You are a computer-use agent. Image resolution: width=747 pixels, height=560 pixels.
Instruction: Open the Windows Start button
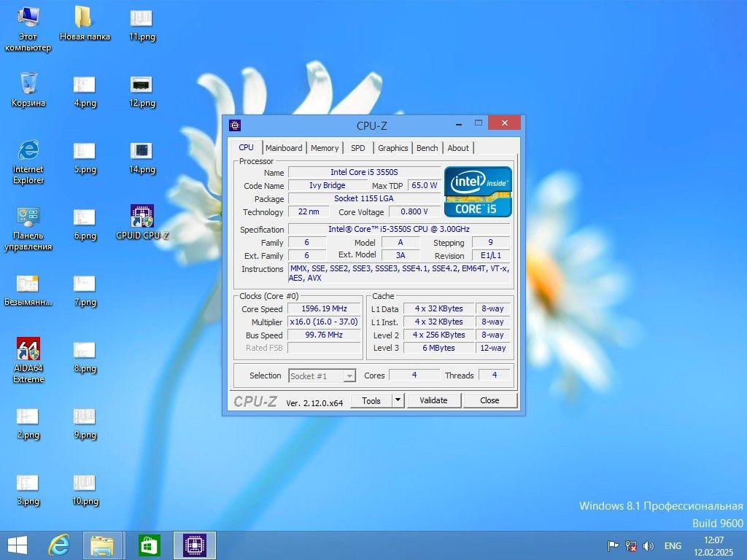pos(18,545)
